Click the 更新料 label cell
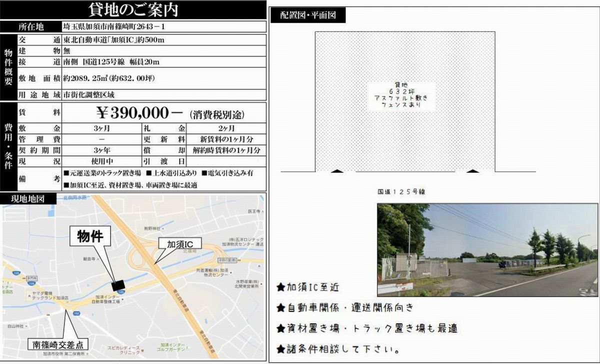The width and height of the screenshot is (600, 364). [x=164, y=139]
